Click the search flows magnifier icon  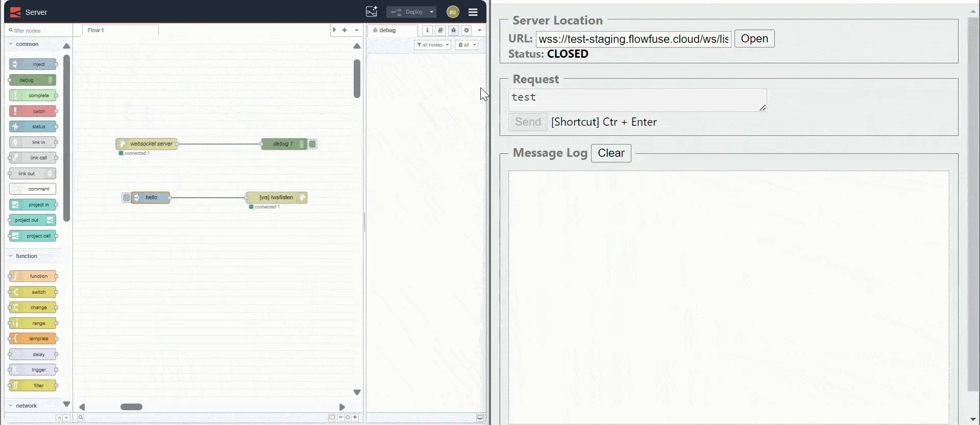(x=81, y=417)
